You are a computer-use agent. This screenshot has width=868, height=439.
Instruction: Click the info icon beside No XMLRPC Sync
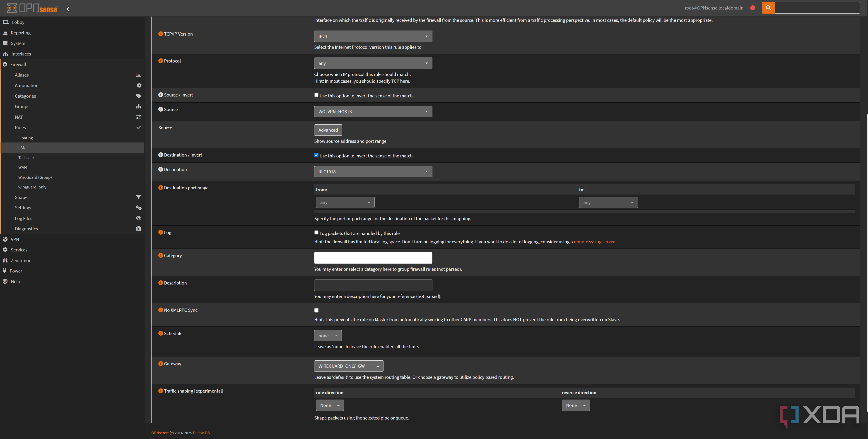(161, 310)
